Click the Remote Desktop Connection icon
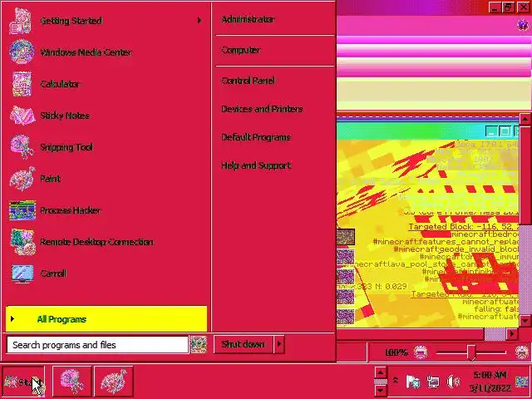 point(22,242)
